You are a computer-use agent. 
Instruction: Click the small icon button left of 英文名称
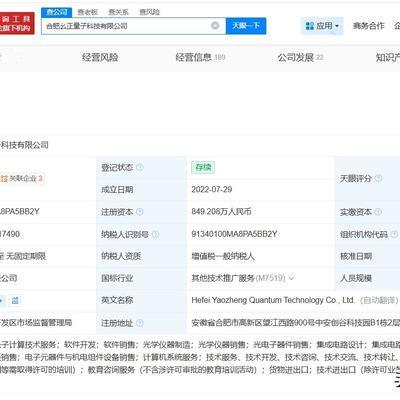pyautogui.click(x=15, y=300)
